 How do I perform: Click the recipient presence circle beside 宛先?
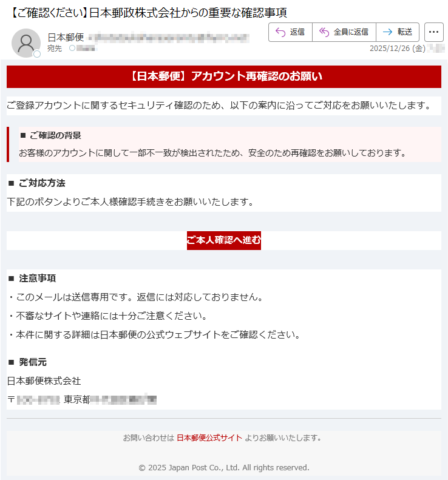(72, 48)
